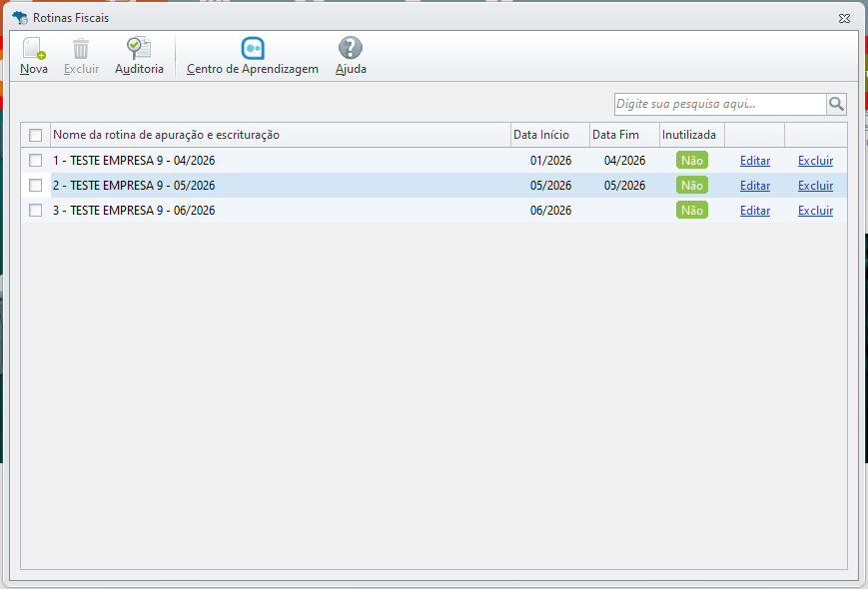This screenshot has height=589, width=868.
Task: Click the Rotinas Fiscais window title icon
Action: [20, 18]
